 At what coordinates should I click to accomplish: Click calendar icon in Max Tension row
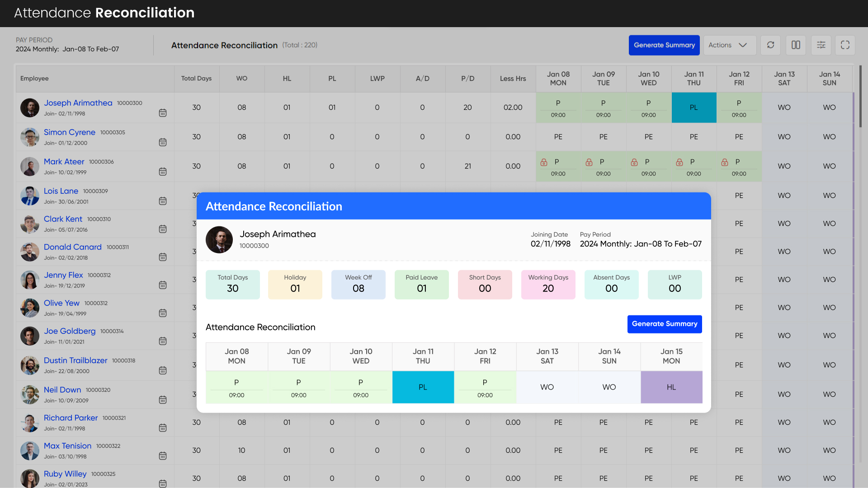pyautogui.click(x=163, y=456)
